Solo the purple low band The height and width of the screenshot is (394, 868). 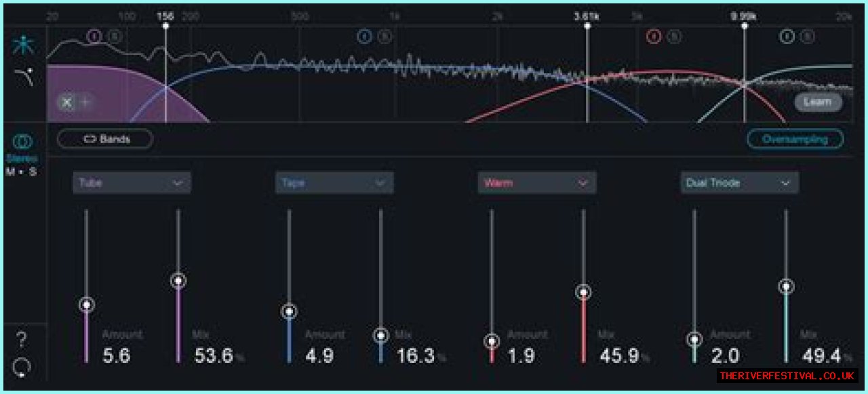[115, 36]
